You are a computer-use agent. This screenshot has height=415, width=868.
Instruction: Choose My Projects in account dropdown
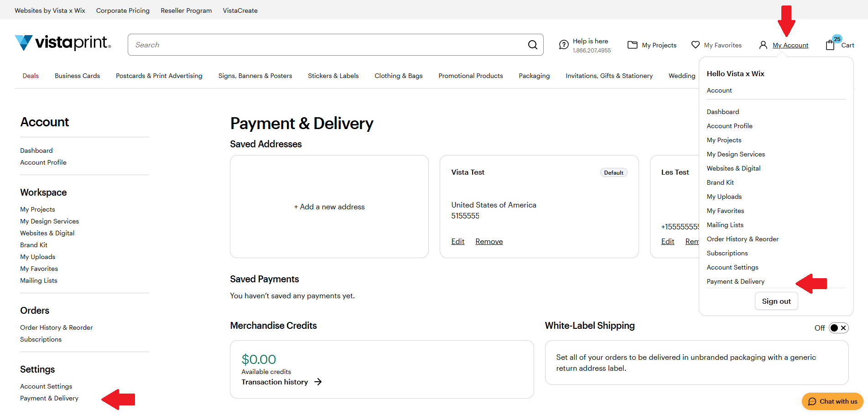(724, 140)
